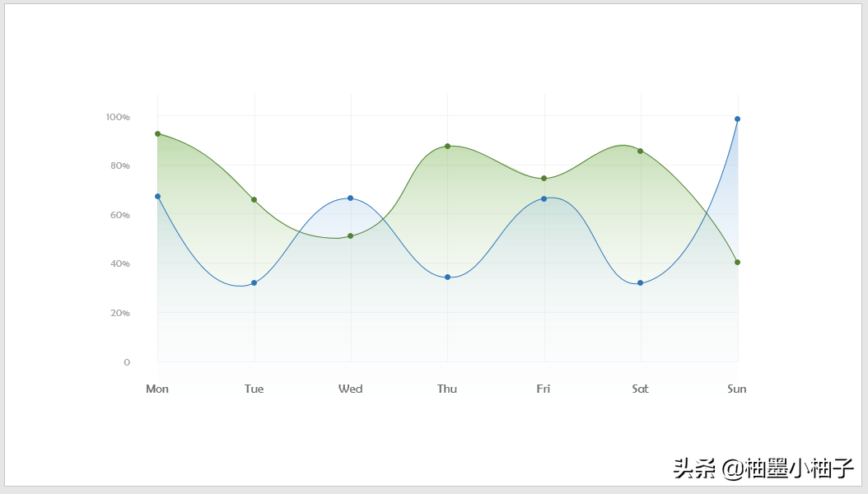
Task: Click the green data point for Sun
Action: pos(737,262)
